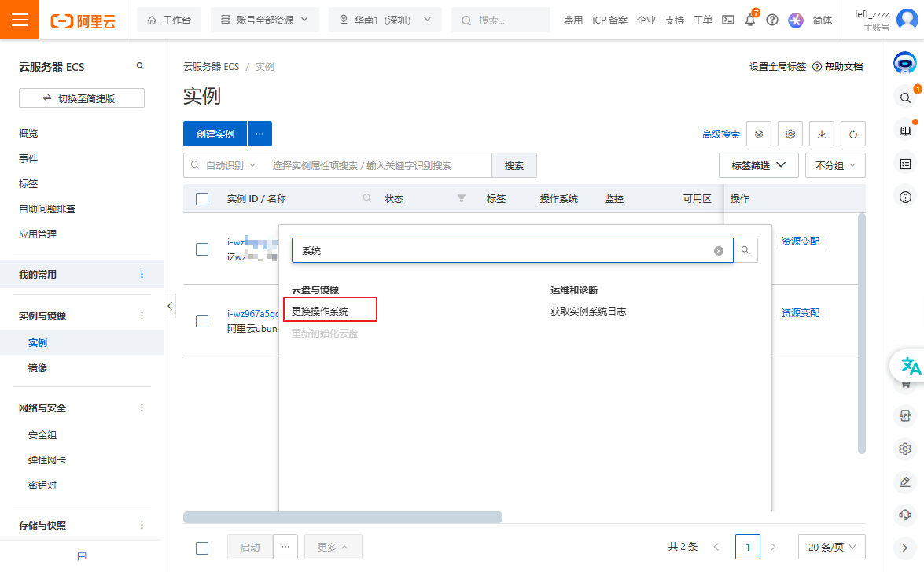Open the notifications bell with badge 7
The image size is (924, 572).
[749, 20]
